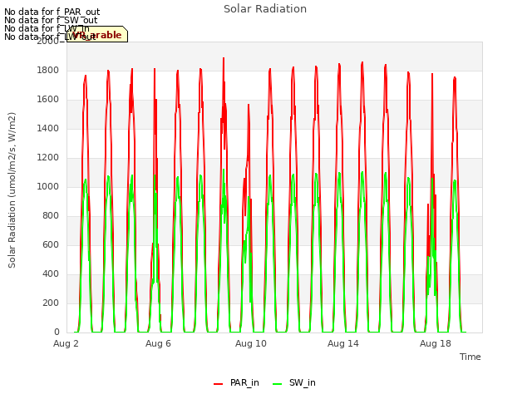Click the Aug 10 x-axis label
This screenshot has height=399, width=532.
(x=251, y=343)
